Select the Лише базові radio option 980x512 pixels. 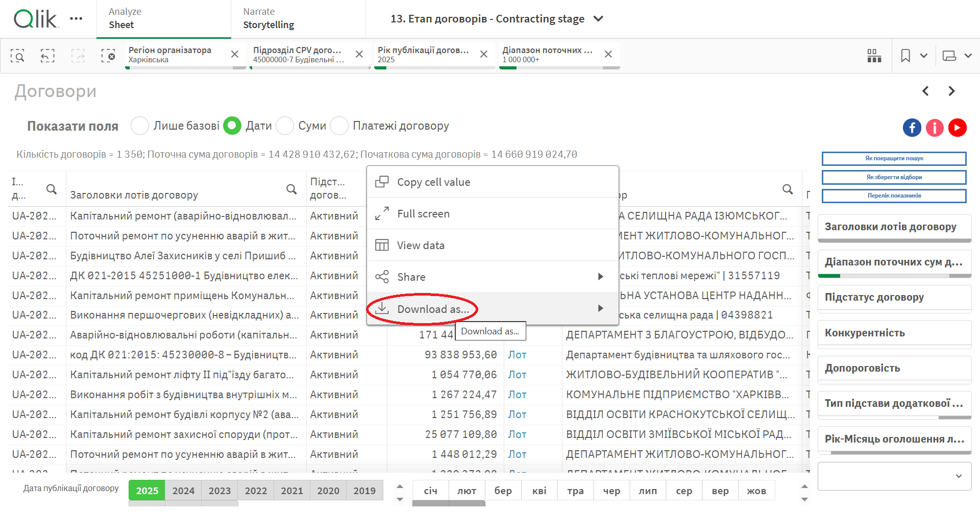(140, 126)
